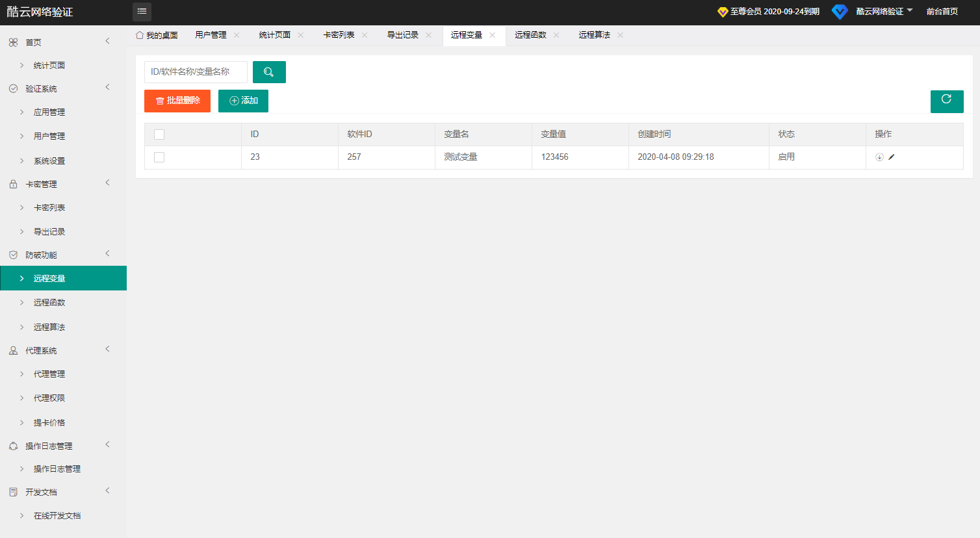Viewport: 980px width, 538px height.
Task: Click the edit pencil icon for variable 测试变量
Action: pos(892,157)
